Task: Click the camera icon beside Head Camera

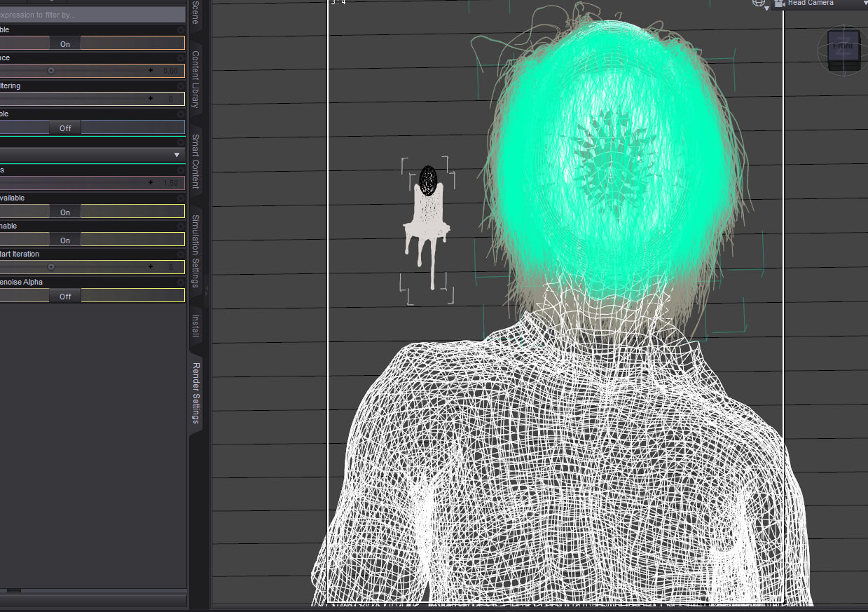Action: tap(780, 4)
